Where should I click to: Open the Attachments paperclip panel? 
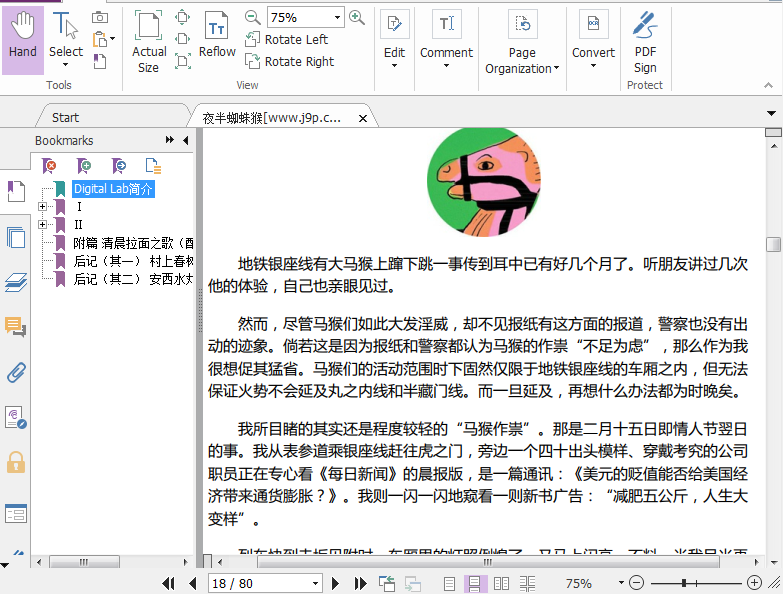[x=16, y=373]
